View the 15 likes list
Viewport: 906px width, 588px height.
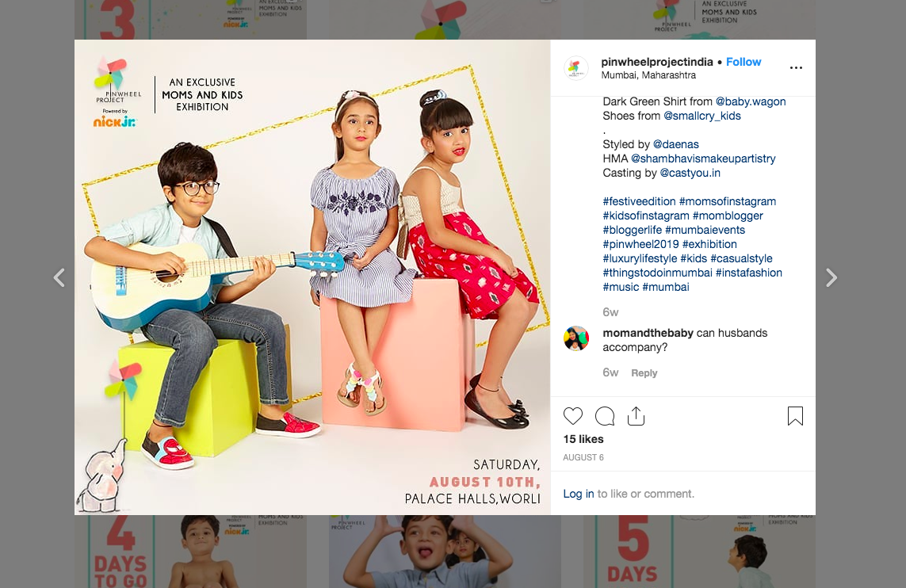(583, 439)
